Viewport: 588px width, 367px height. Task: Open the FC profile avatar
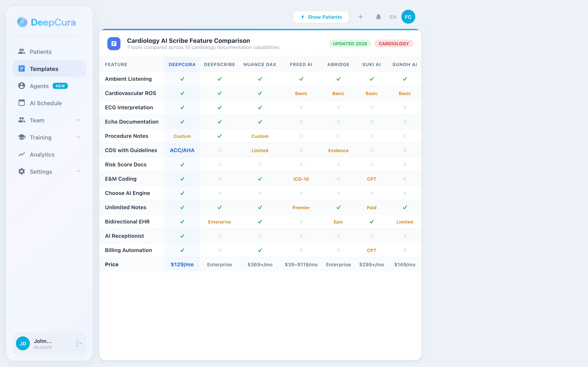pos(408,17)
